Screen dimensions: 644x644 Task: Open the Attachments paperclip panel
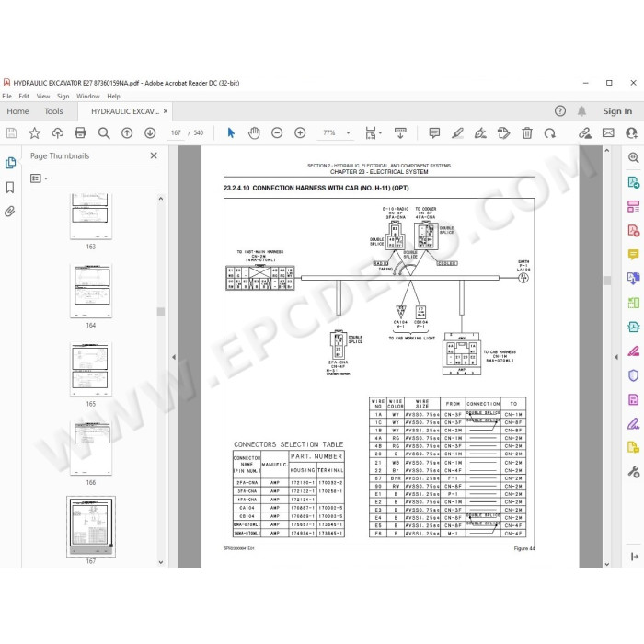[x=10, y=212]
